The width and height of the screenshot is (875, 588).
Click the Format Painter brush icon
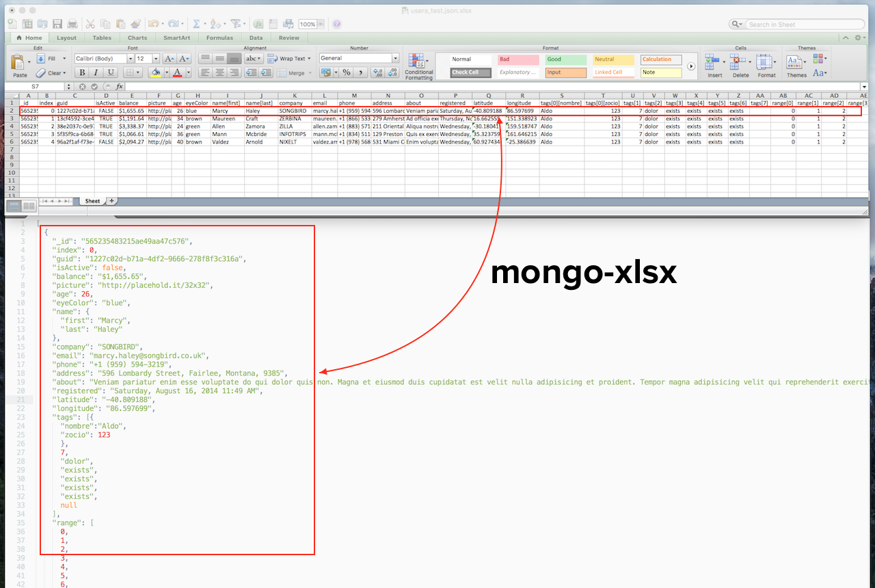[135, 24]
